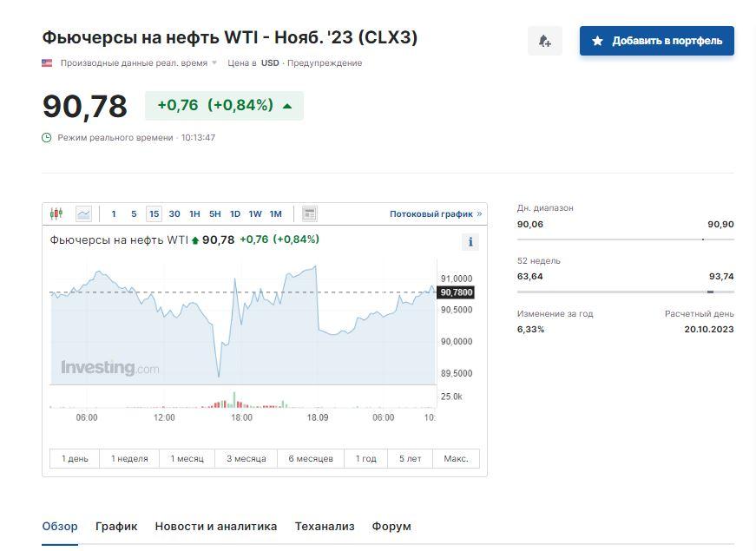The height and width of the screenshot is (551, 756).
Task: Open 'Потоковый график' link
Action: click(x=436, y=214)
